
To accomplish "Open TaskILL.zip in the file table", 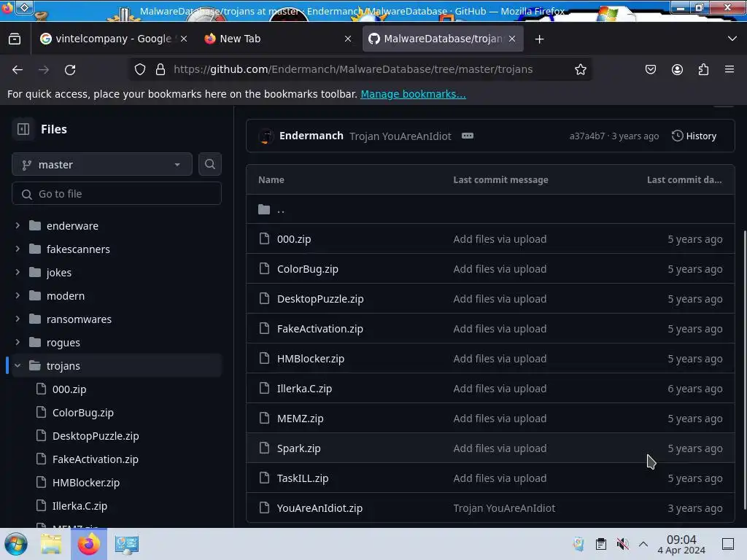I will pyautogui.click(x=303, y=478).
